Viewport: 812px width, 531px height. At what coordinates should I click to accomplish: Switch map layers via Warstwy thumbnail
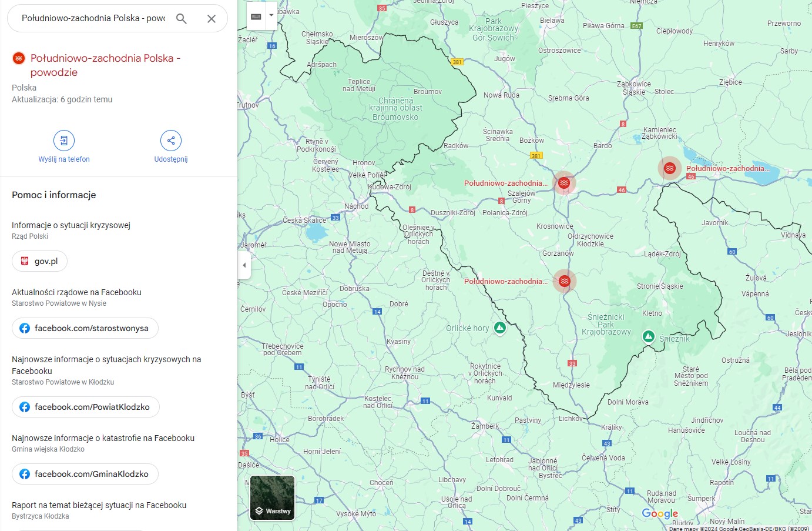pos(272,498)
